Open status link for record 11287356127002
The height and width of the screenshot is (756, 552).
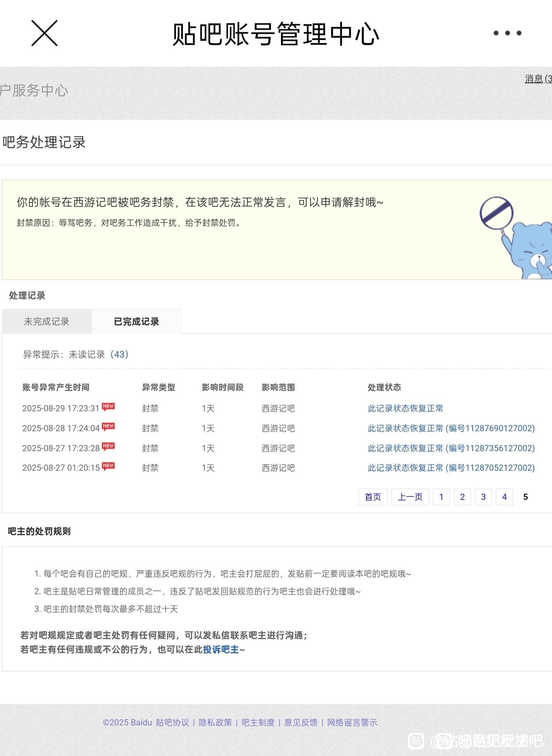tap(451, 448)
